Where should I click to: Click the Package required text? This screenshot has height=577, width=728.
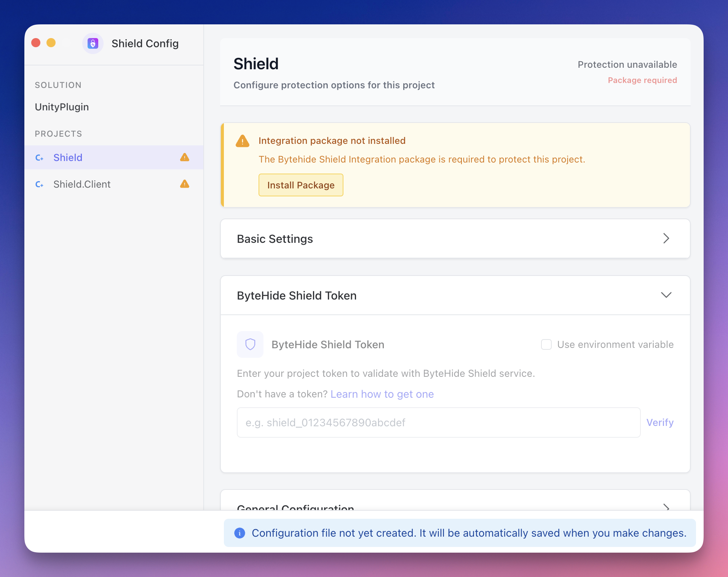(x=642, y=80)
